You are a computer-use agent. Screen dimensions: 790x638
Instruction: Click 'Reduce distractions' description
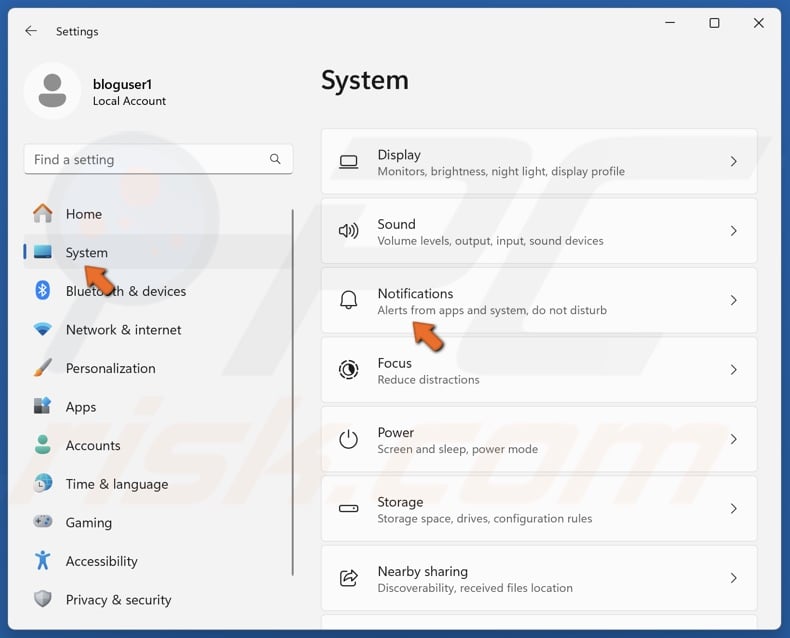[x=428, y=379]
